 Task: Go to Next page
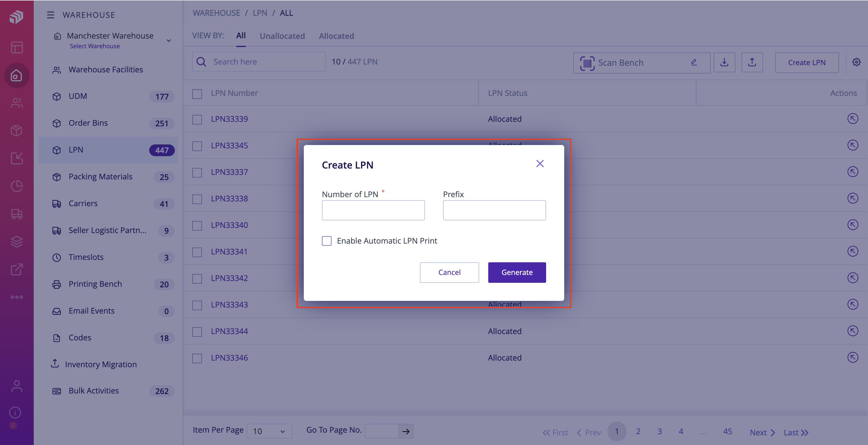pyautogui.click(x=762, y=432)
